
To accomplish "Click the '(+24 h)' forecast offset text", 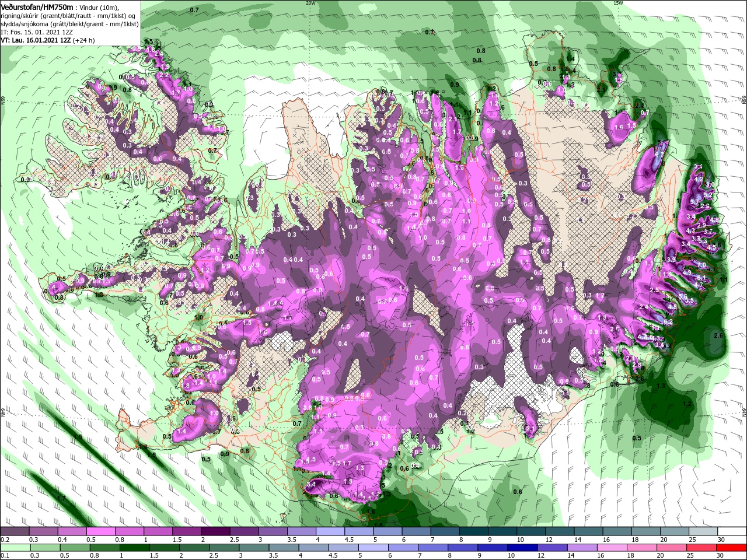I will pyautogui.click(x=84, y=40).
